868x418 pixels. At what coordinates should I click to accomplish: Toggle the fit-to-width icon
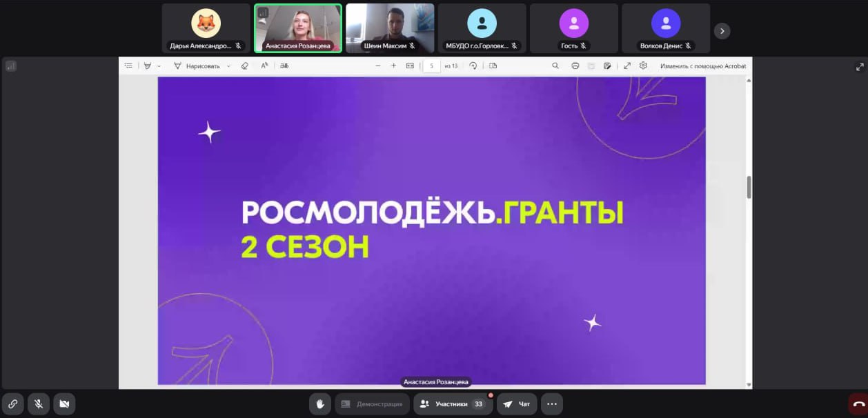coord(410,66)
